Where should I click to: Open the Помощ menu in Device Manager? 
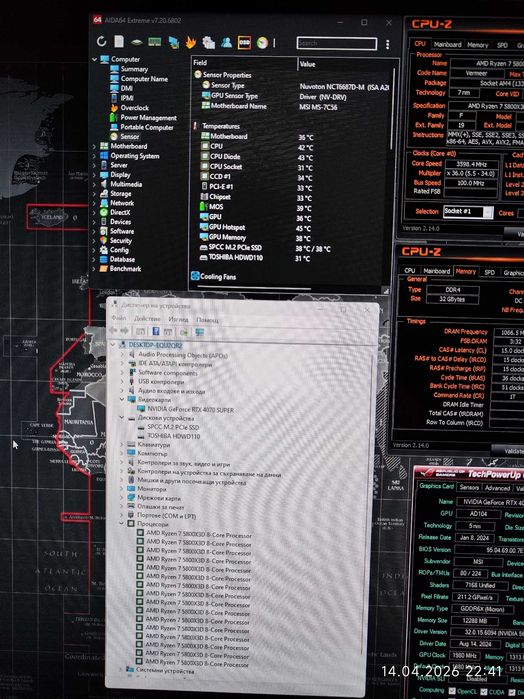point(207,320)
